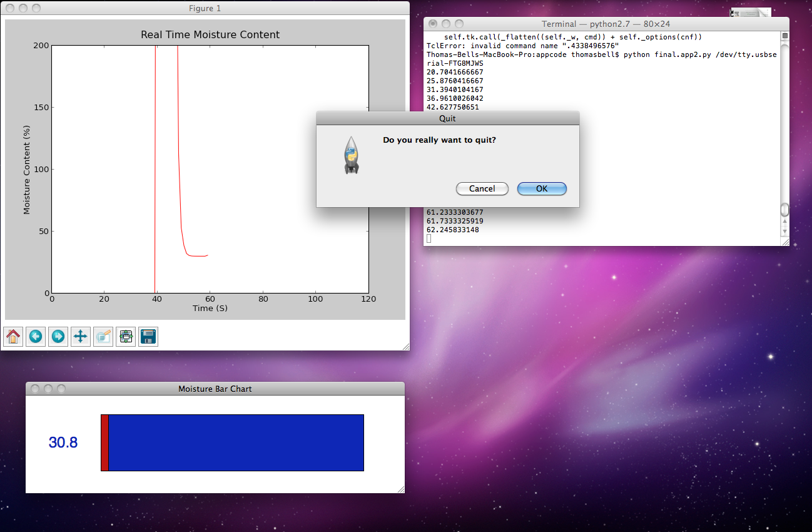Save the figure using the floppy disk icon
This screenshot has width=812, height=532.
point(148,336)
